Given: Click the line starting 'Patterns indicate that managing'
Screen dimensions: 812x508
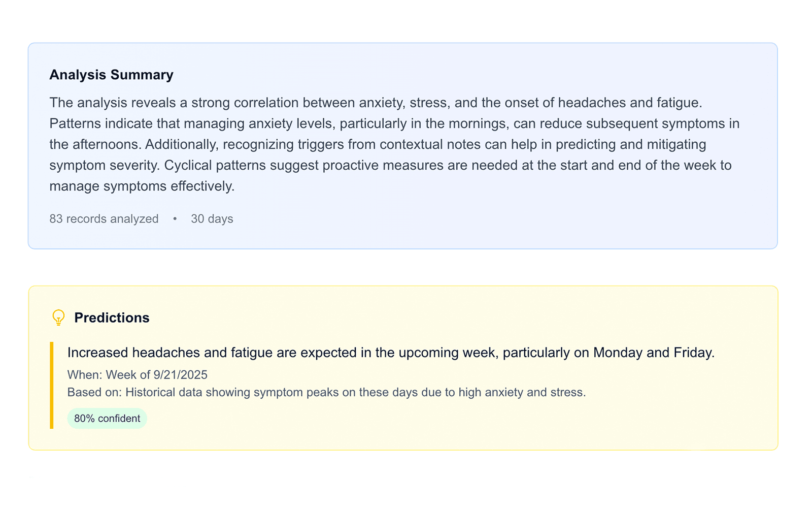Looking at the screenshot, I should pos(394,123).
